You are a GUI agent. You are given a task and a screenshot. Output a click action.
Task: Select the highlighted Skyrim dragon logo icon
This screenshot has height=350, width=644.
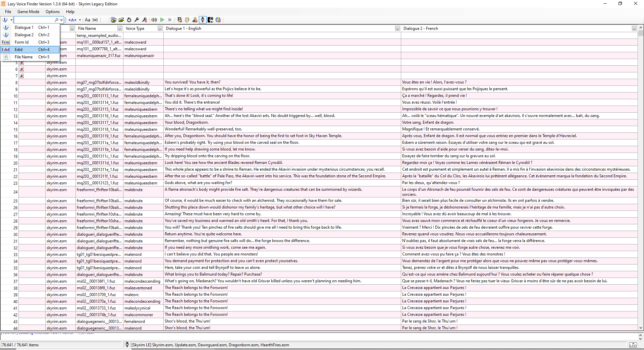(x=203, y=20)
